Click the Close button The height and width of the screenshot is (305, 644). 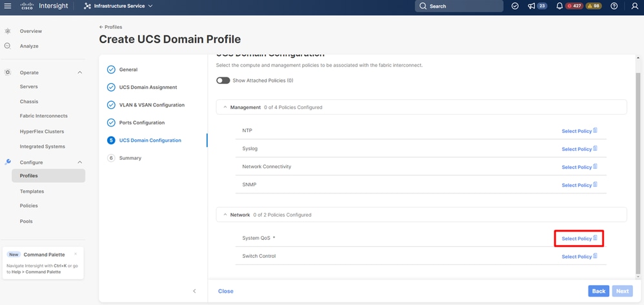click(x=225, y=291)
